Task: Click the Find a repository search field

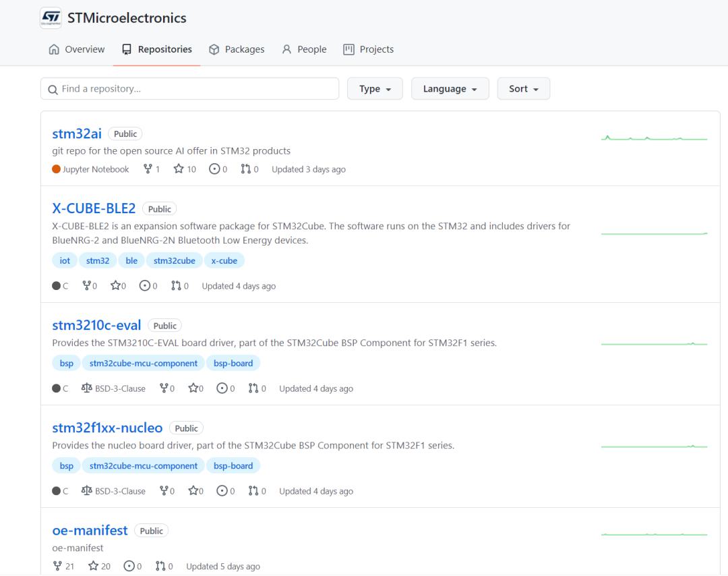Action: [189, 89]
